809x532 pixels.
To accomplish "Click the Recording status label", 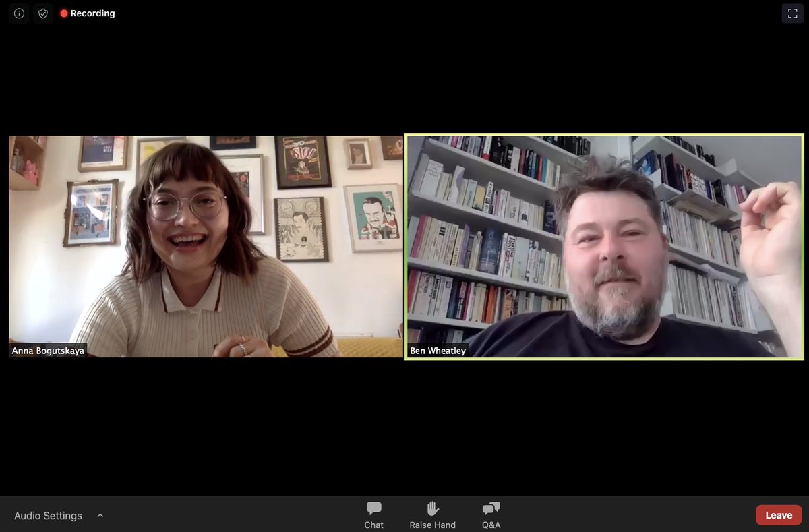I will (x=93, y=13).
